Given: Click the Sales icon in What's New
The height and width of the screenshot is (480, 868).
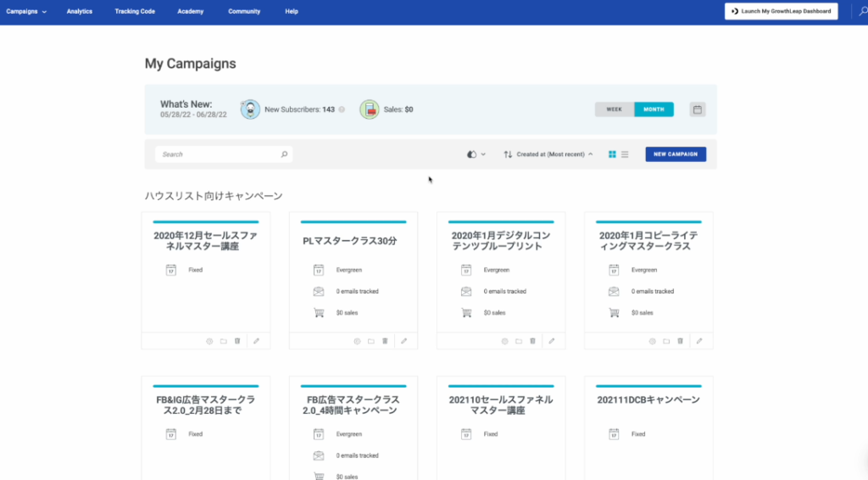Looking at the screenshot, I should 370,109.
